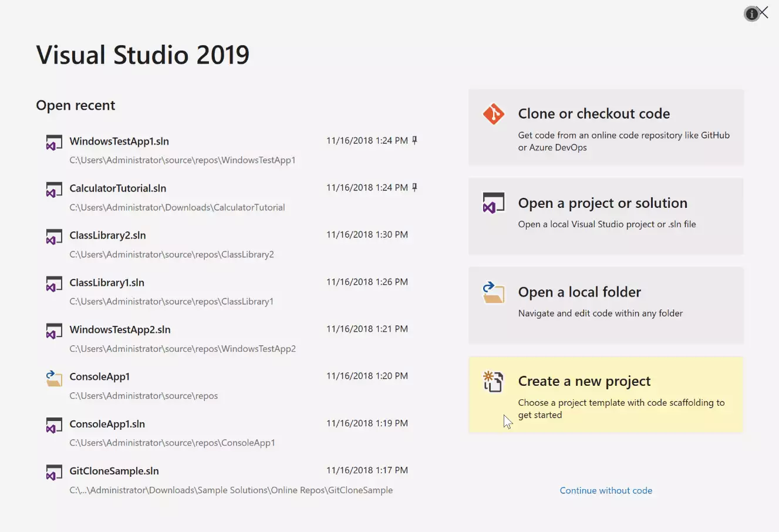The image size is (779, 532).
Task: Click the path ending in Online Repos\GitCloneSample
Action: click(231, 490)
